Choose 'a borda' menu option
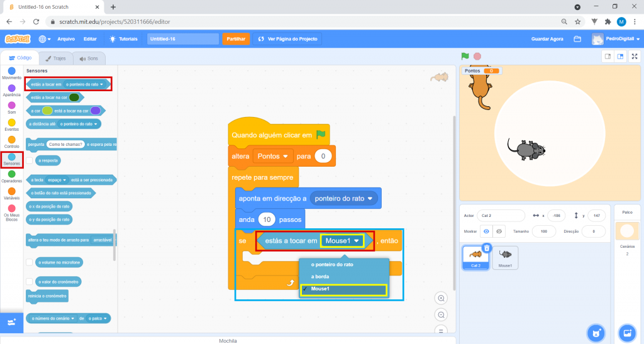Viewport: 644px width, 344px height. [x=344, y=277]
